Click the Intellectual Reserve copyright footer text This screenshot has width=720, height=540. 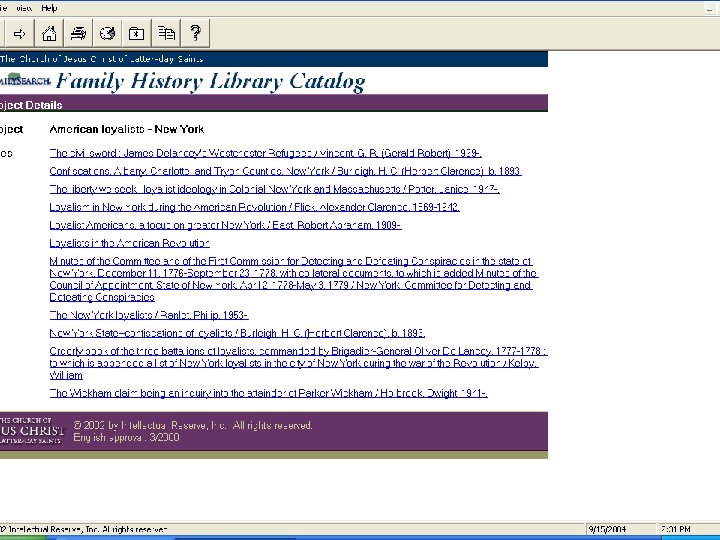click(193, 425)
